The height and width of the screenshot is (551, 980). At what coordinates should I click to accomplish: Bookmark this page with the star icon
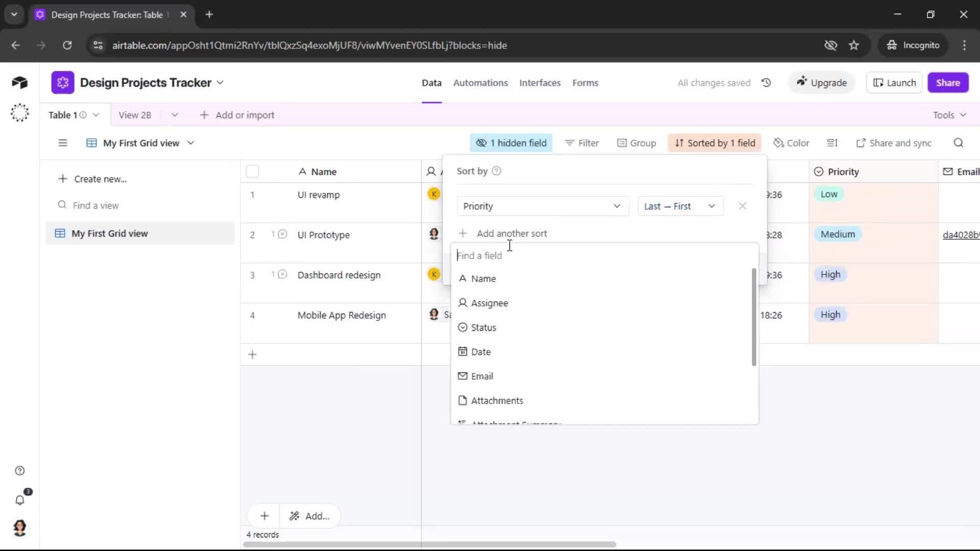854,45
